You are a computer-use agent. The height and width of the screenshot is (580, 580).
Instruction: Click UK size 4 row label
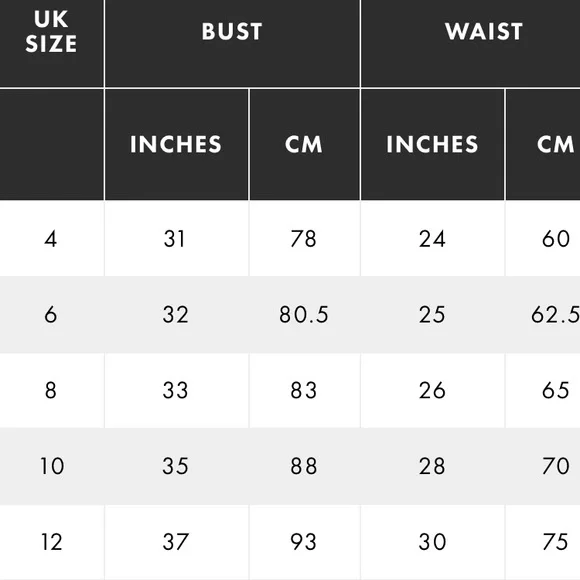tap(51, 239)
